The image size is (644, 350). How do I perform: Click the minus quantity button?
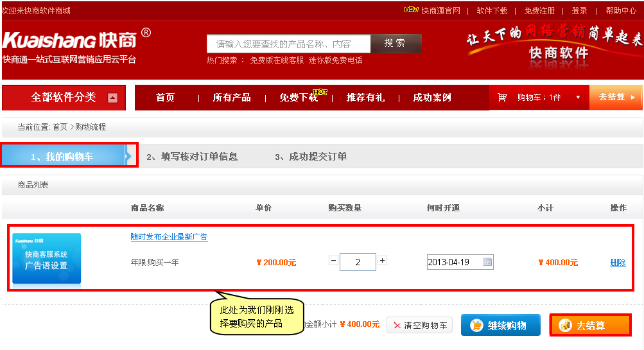pos(333,261)
